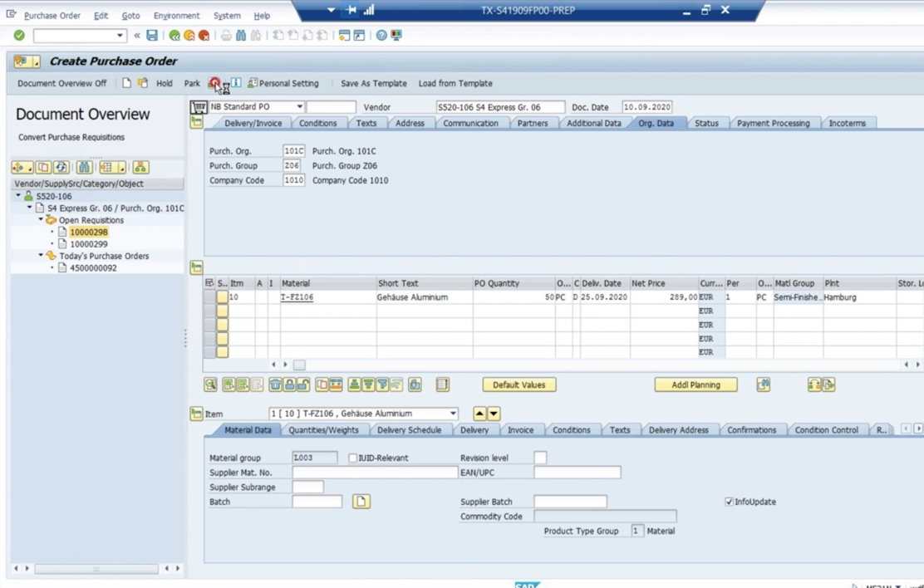Click the Print icon in standard toolbar

tap(226, 36)
